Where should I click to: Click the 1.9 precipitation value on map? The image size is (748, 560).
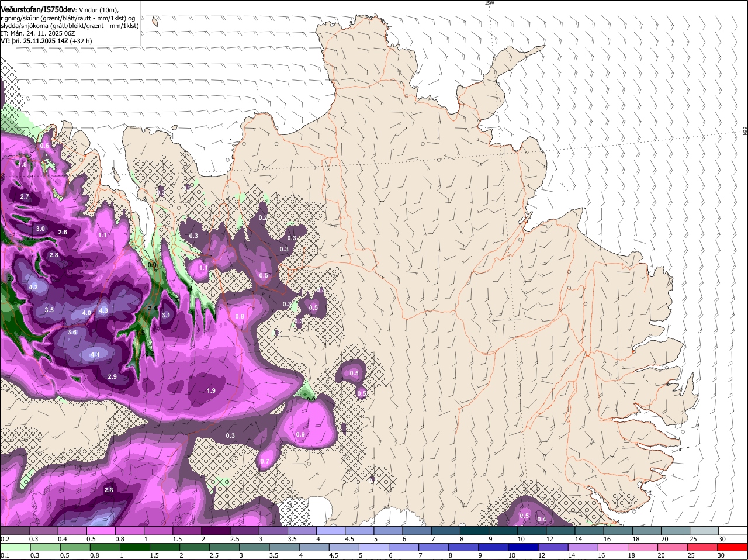[x=211, y=390]
